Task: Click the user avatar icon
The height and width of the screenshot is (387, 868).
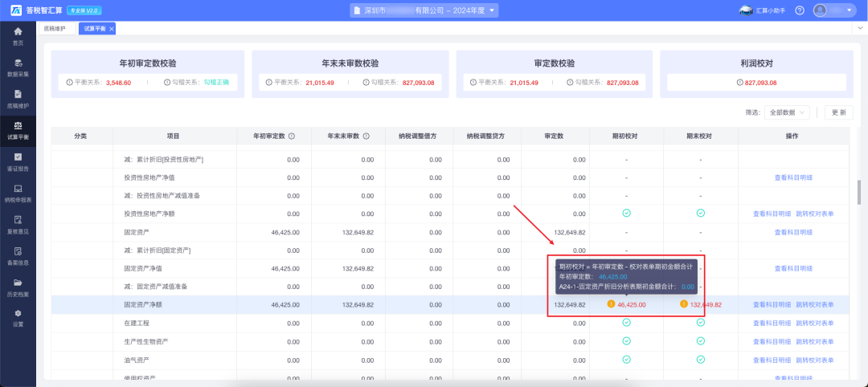Action: pyautogui.click(x=820, y=10)
